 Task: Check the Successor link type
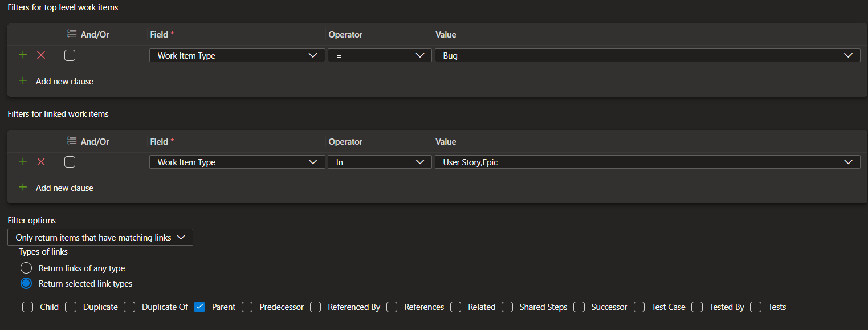[579, 307]
